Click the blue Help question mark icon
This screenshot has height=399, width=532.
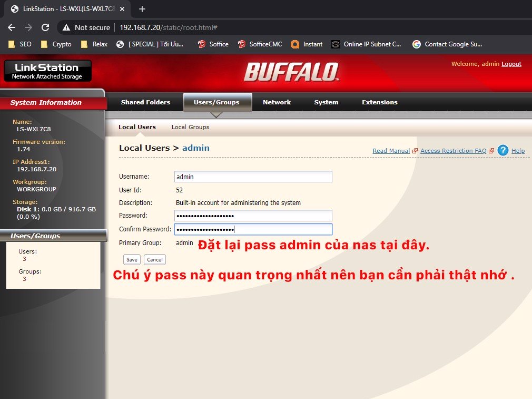coord(503,150)
